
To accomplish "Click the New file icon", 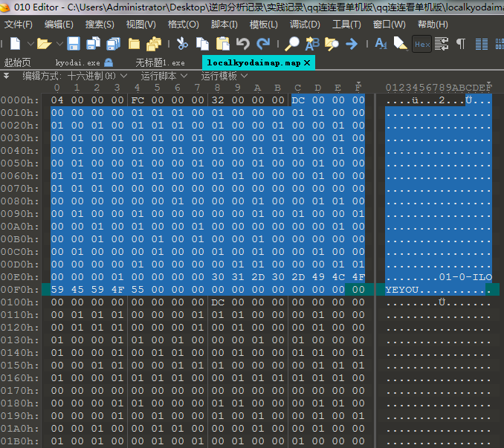I will (x=15, y=44).
